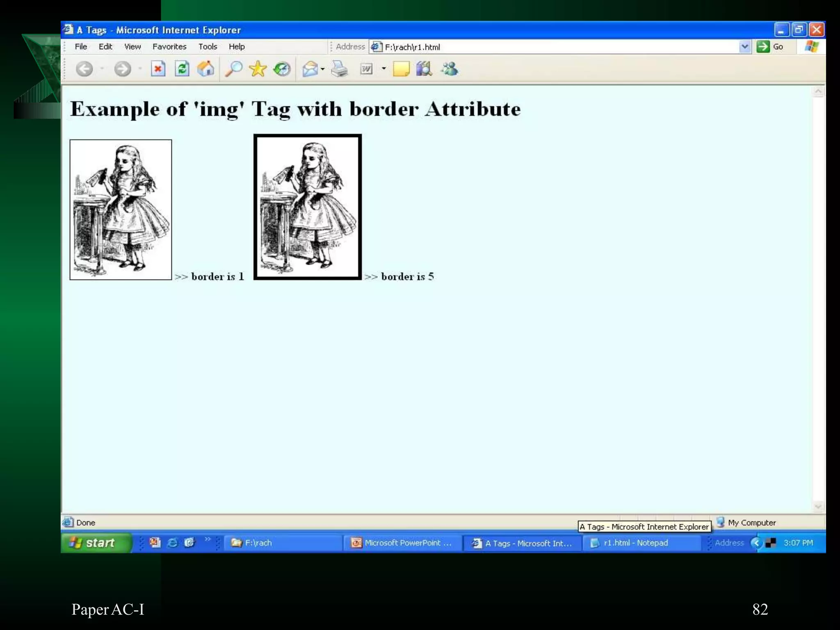Click the vertical scrollbar down arrow
This screenshot has height=630, width=840.
(x=818, y=507)
